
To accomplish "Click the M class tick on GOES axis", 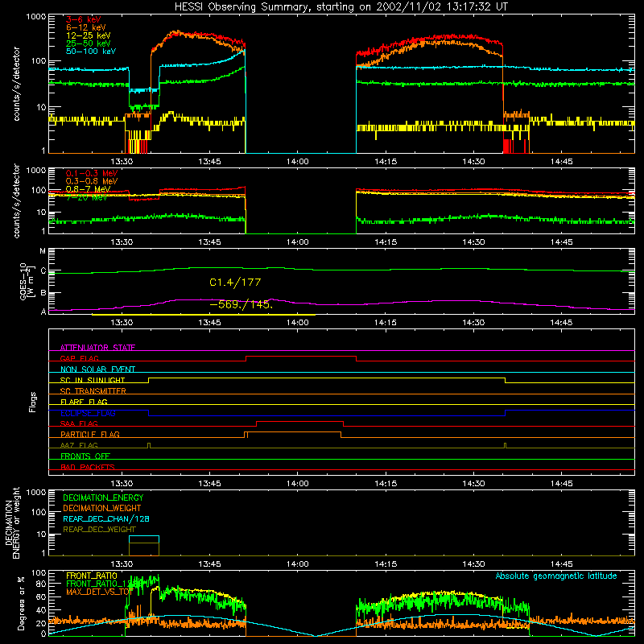I will click(x=43, y=251).
